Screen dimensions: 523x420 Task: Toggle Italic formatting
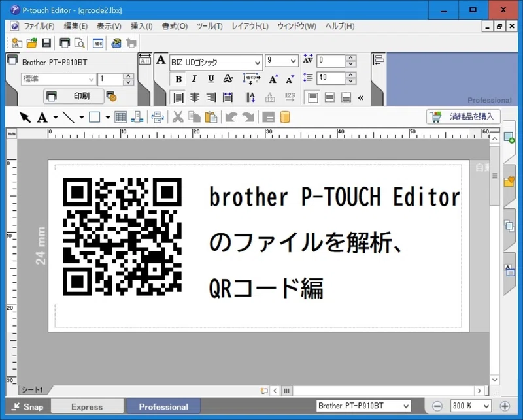pyautogui.click(x=194, y=79)
